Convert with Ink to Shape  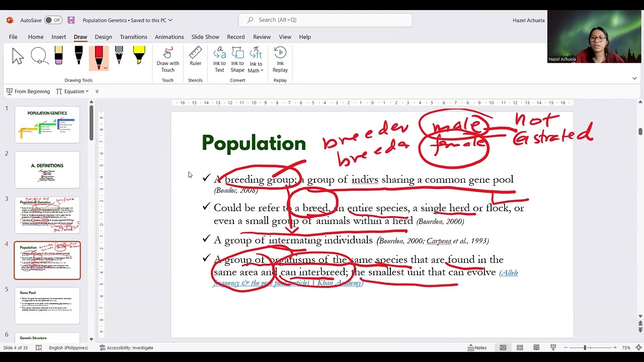coord(237,60)
